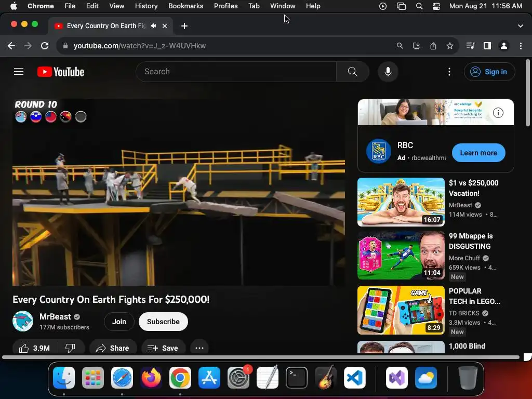Click the RBC ad banner image
This screenshot has width=532, height=399.
pyautogui.click(x=436, y=112)
